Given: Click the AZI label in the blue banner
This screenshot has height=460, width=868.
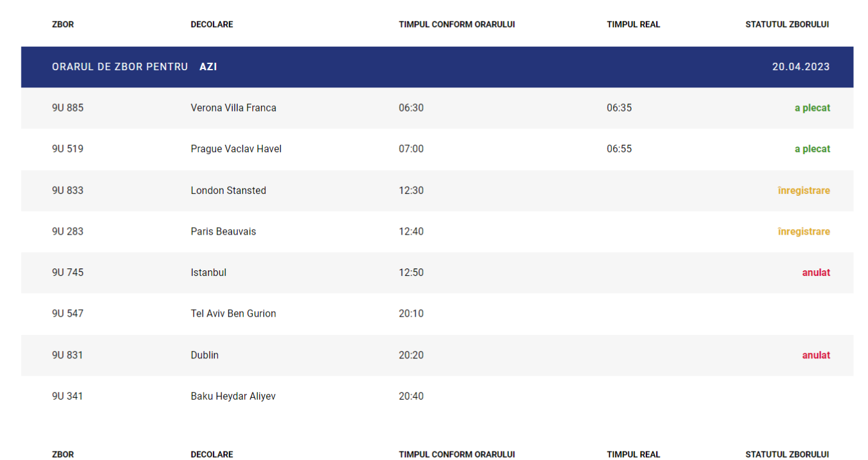Looking at the screenshot, I should [208, 67].
